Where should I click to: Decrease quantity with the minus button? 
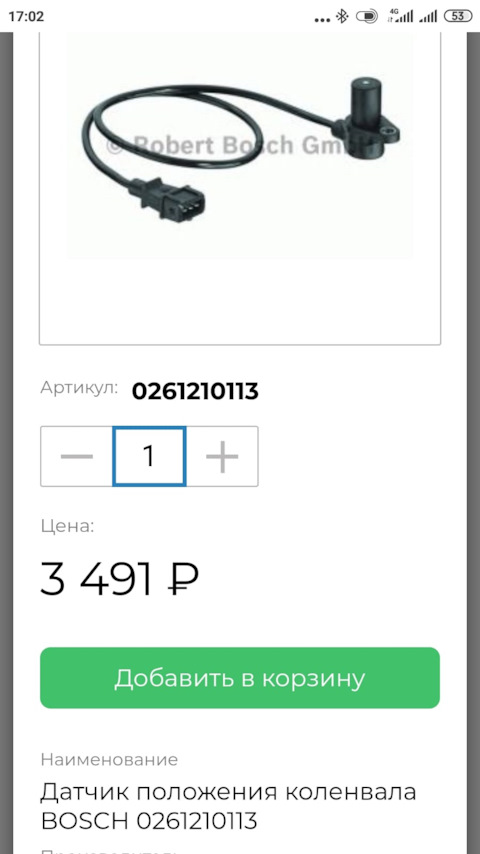click(77, 456)
